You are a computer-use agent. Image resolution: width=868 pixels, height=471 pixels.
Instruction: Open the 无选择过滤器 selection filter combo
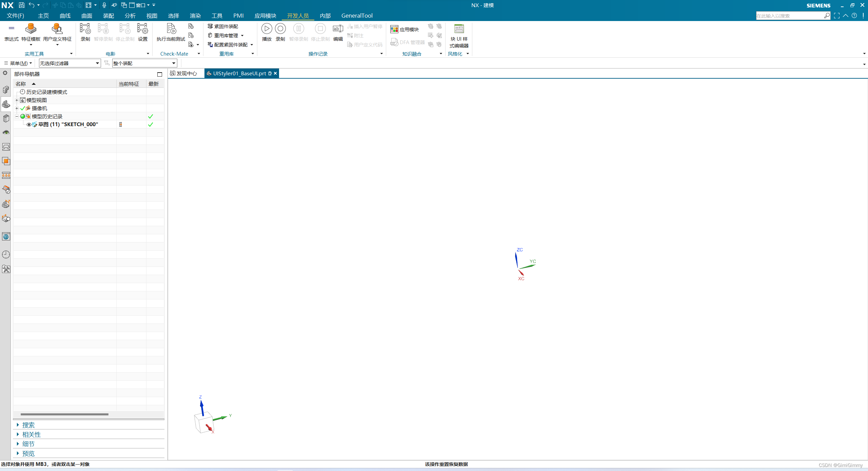pos(70,63)
